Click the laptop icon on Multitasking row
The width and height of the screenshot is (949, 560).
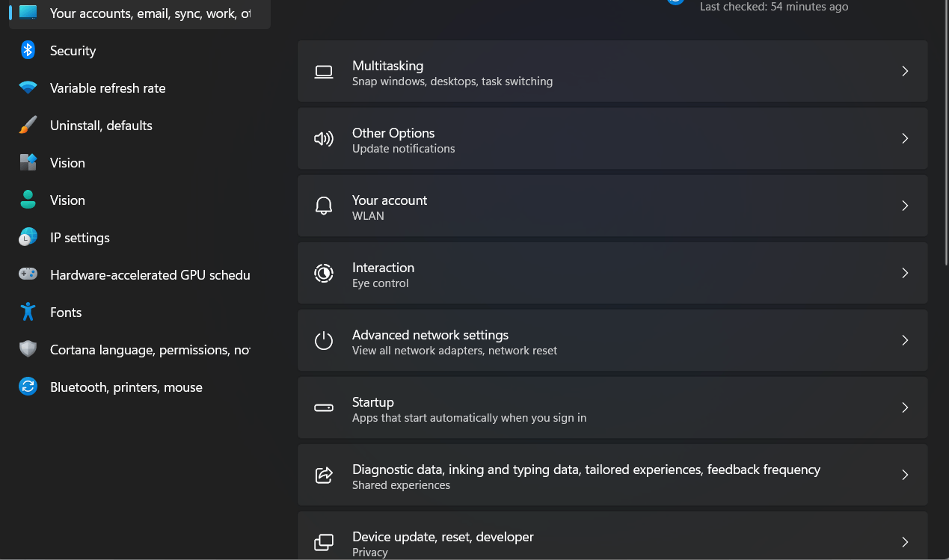[x=324, y=72]
